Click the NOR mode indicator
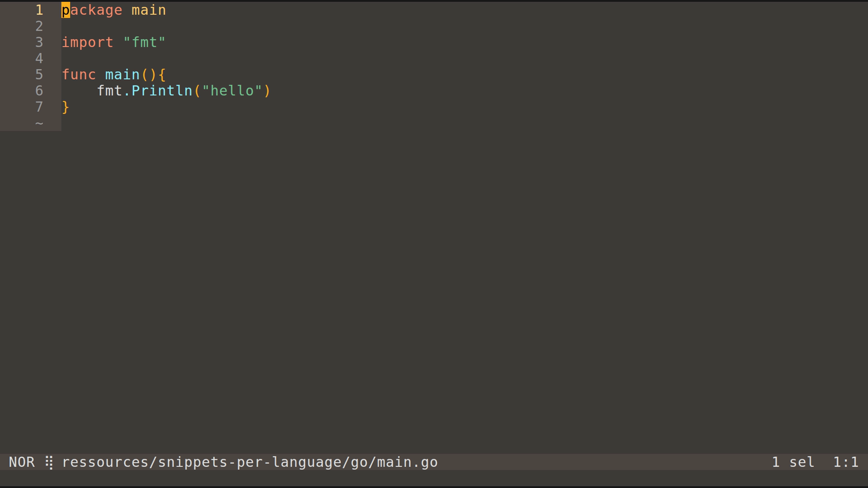 pyautogui.click(x=22, y=462)
